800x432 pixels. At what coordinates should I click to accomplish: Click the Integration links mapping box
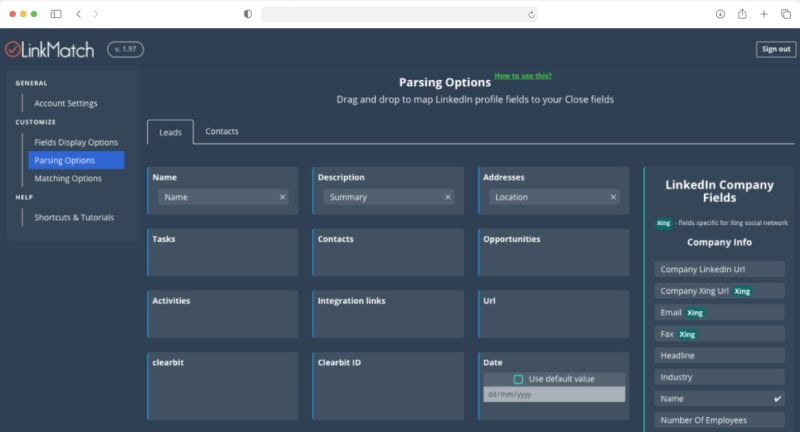click(388, 314)
